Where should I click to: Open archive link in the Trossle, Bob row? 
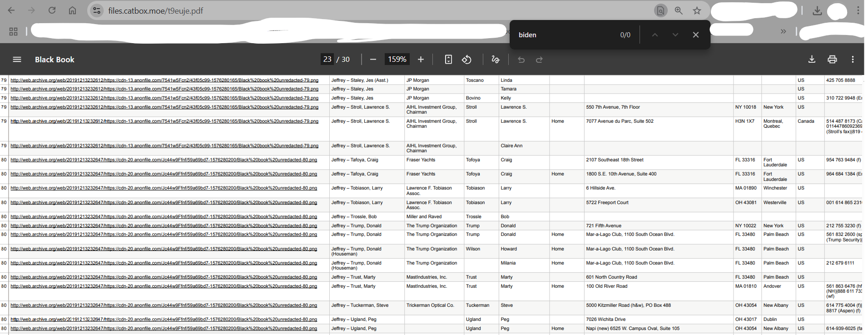[x=164, y=217]
